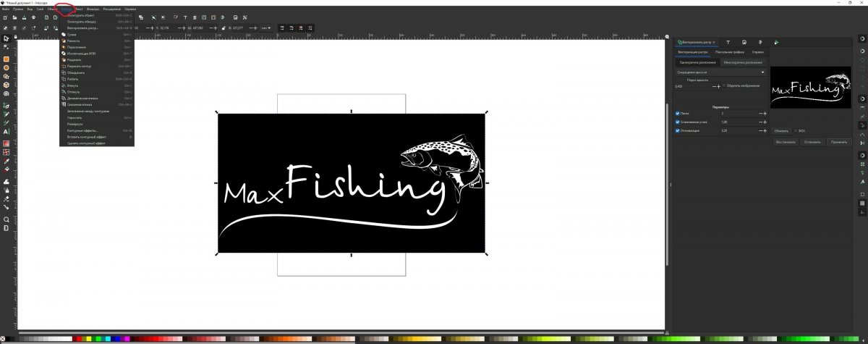868x344 pixels.
Task: Switch to the Пиксельная графика tab
Action: [x=730, y=52]
